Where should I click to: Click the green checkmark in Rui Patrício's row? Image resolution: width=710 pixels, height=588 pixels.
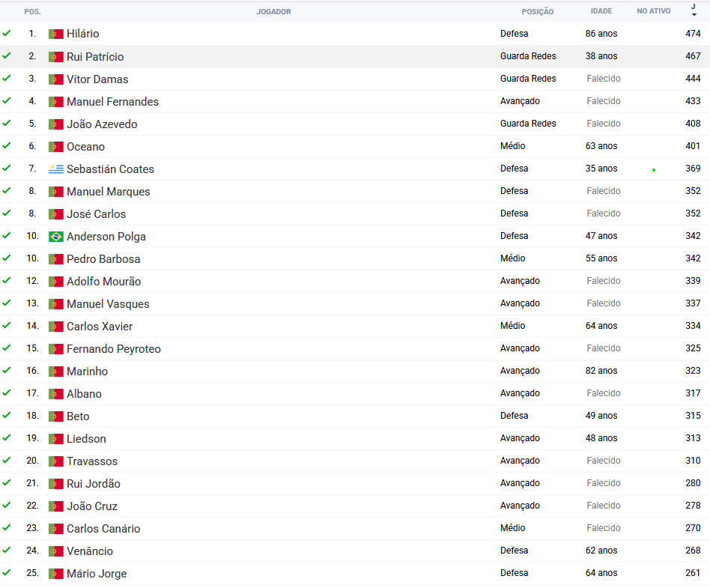coord(7,56)
